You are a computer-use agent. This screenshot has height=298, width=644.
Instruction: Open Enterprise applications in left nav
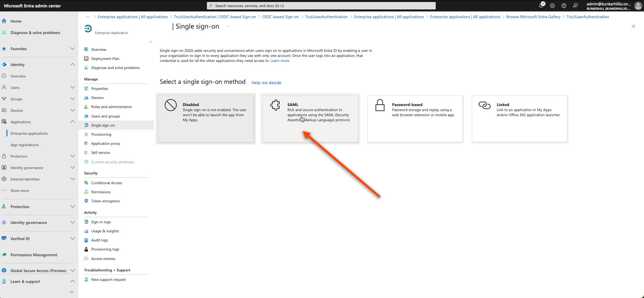[x=29, y=133]
